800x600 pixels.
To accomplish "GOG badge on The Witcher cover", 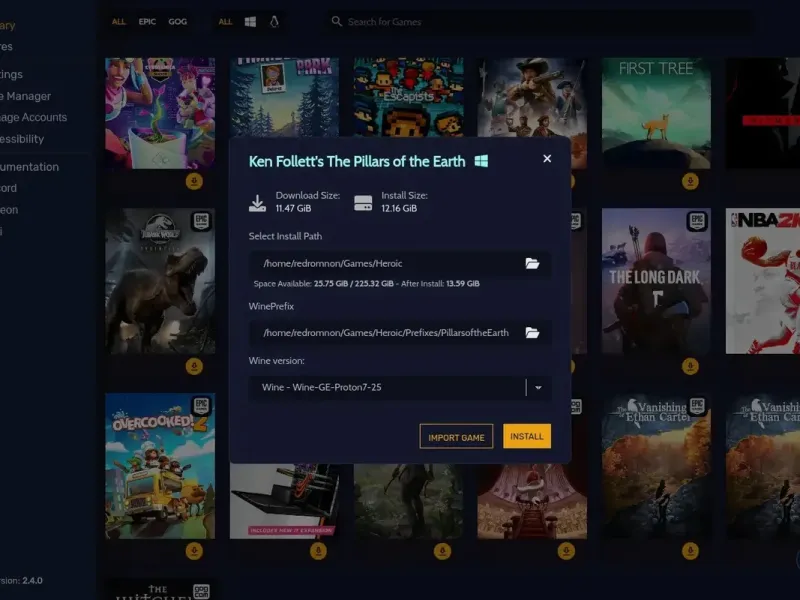I will pyautogui.click(x=202, y=591).
